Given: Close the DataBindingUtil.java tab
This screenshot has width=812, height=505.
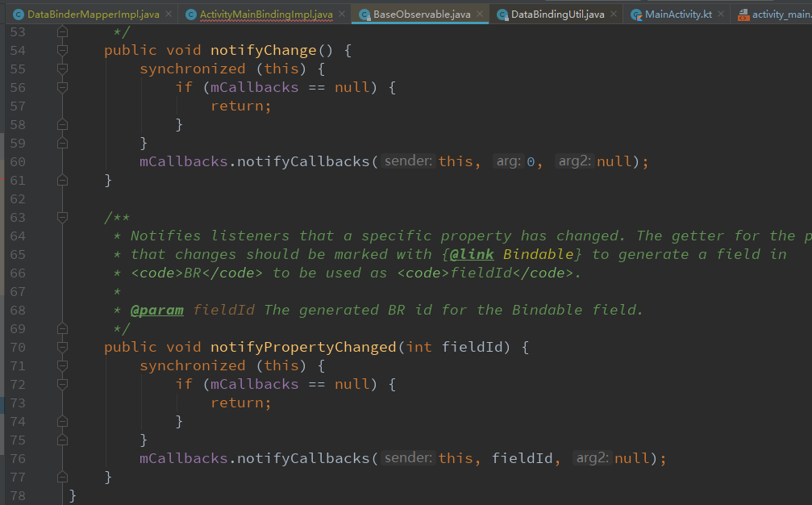Looking at the screenshot, I should pyautogui.click(x=614, y=15).
